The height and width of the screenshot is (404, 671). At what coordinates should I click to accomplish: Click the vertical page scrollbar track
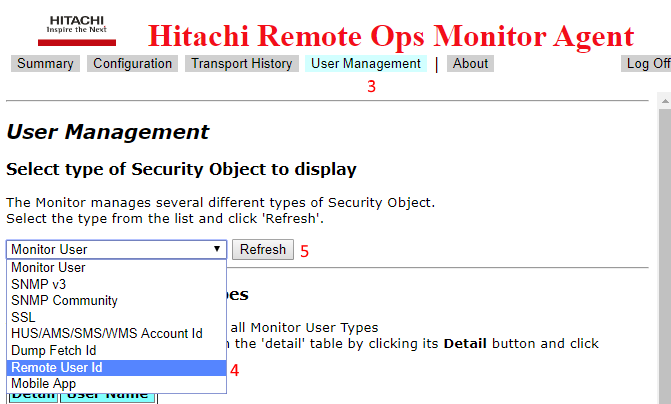665,257
